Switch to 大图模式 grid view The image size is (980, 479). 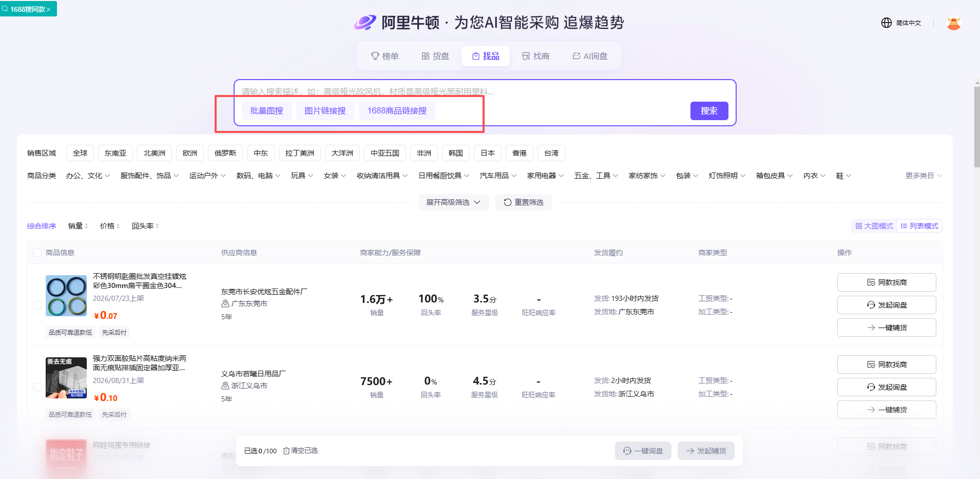pos(874,226)
